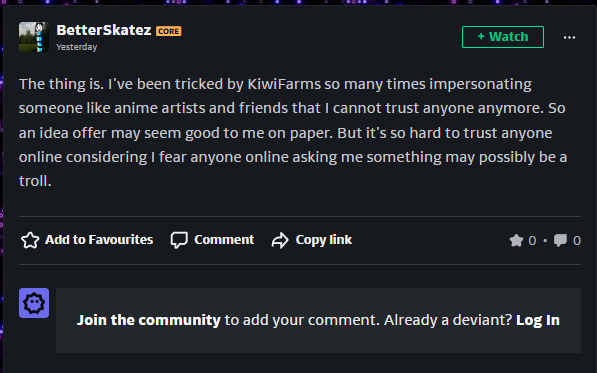
Task: Click the purple default avatar icon
Action: point(34,303)
